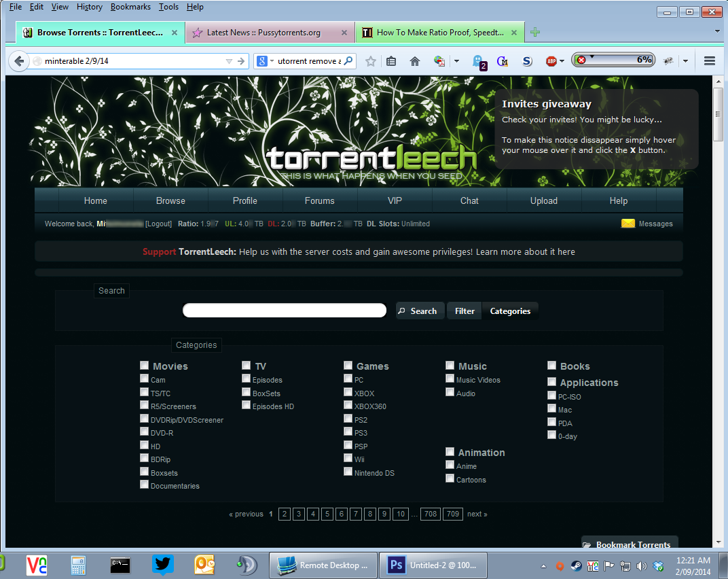Click the Adblock Plus ABP icon

551,61
